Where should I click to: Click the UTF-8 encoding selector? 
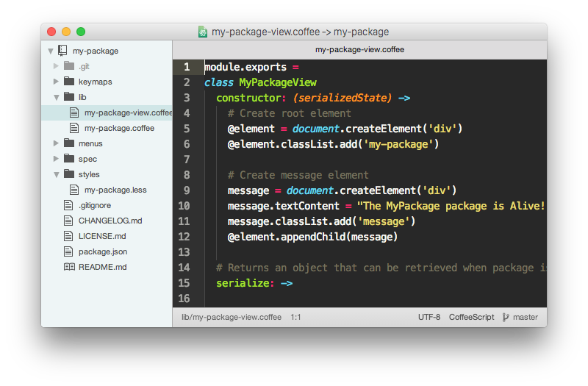pos(429,318)
